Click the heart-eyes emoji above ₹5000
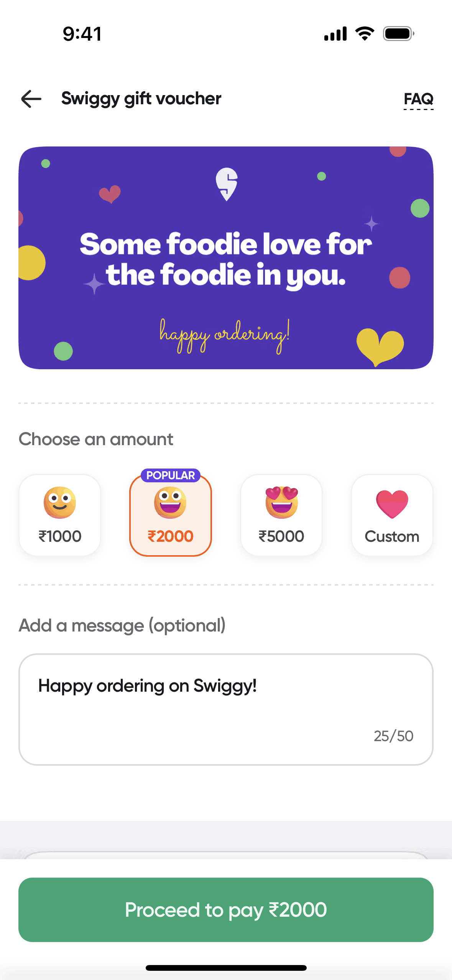Image resolution: width=452 pixels, height=980 pixels. pos(281,502)
